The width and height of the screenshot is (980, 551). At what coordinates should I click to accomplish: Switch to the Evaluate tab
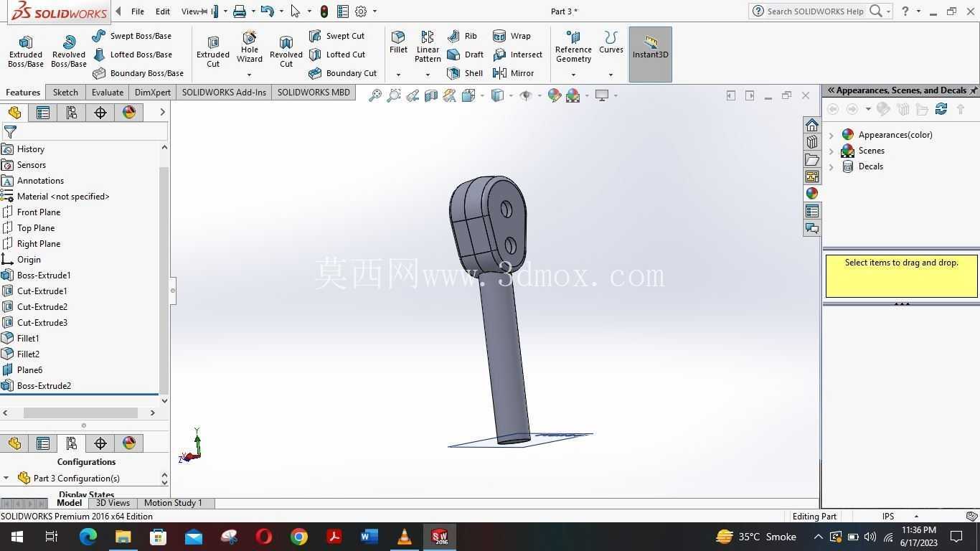(x=108, y=93)
